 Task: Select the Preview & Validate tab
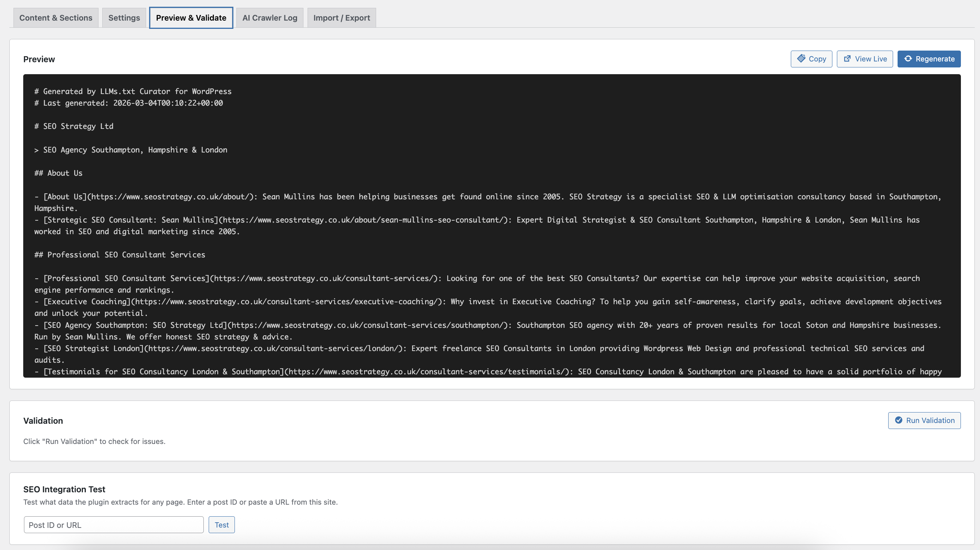pos(191,18)
